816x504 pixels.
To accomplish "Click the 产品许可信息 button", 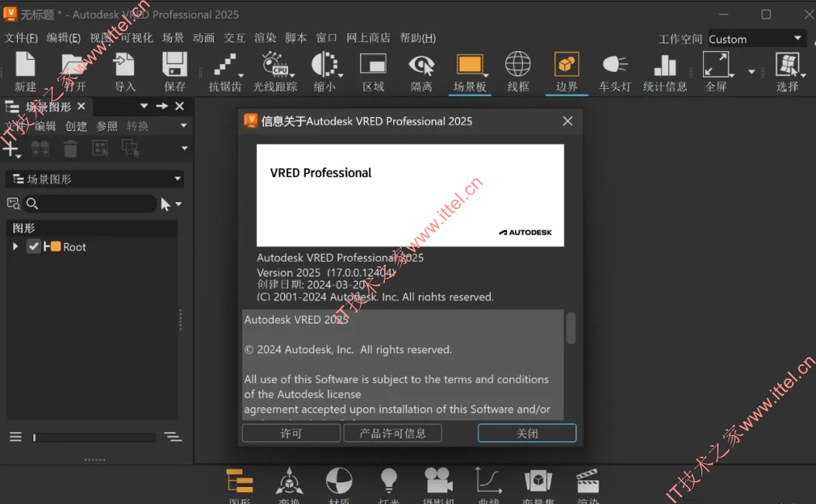I will pos(393,434).
